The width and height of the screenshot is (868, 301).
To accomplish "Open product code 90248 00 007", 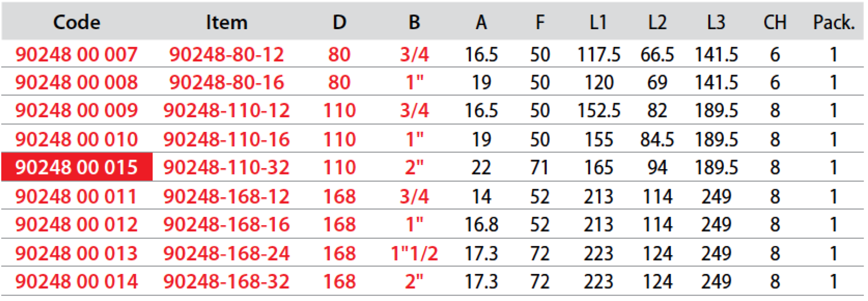I will coord(77,55).
